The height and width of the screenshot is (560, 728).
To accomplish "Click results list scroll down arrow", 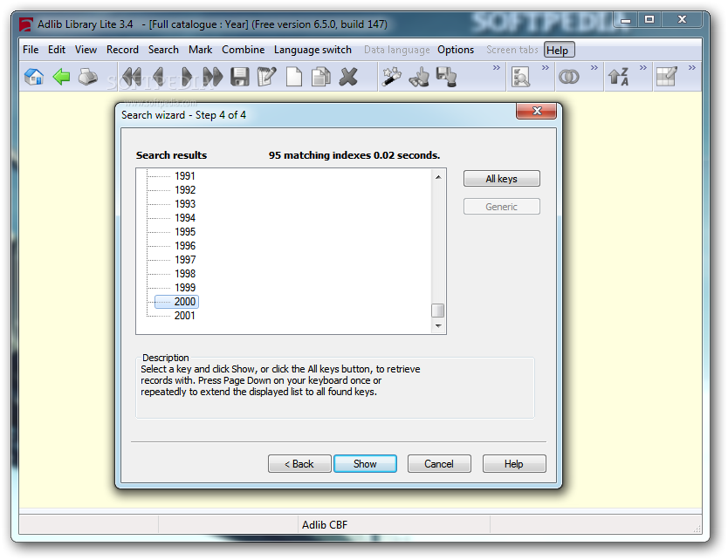I will click(438, 326).
